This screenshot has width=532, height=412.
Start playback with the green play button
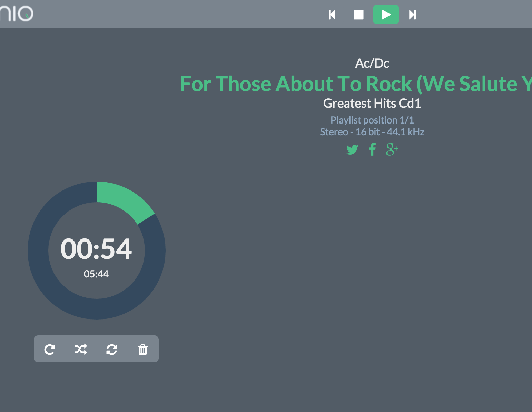tap(386, 14)
